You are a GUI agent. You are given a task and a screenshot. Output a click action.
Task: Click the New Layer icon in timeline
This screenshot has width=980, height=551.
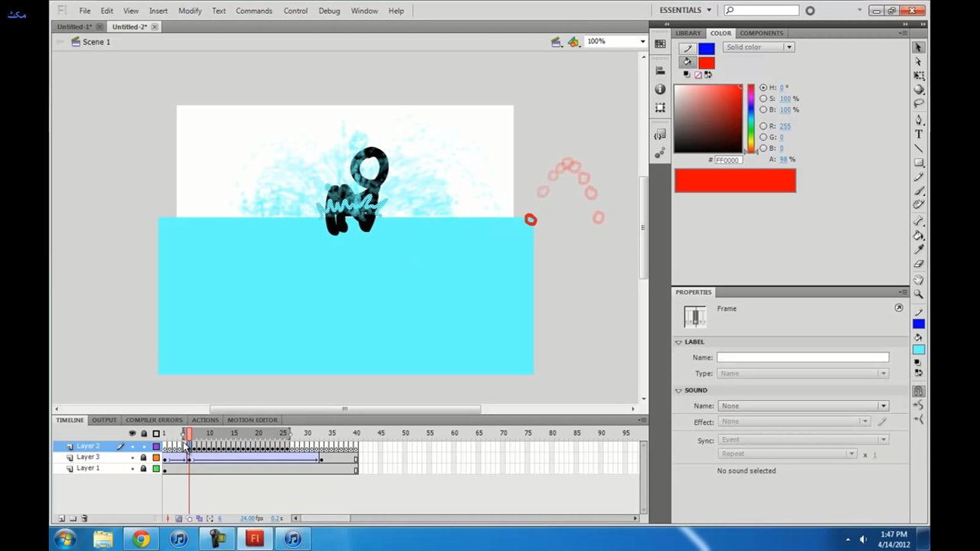62,518
